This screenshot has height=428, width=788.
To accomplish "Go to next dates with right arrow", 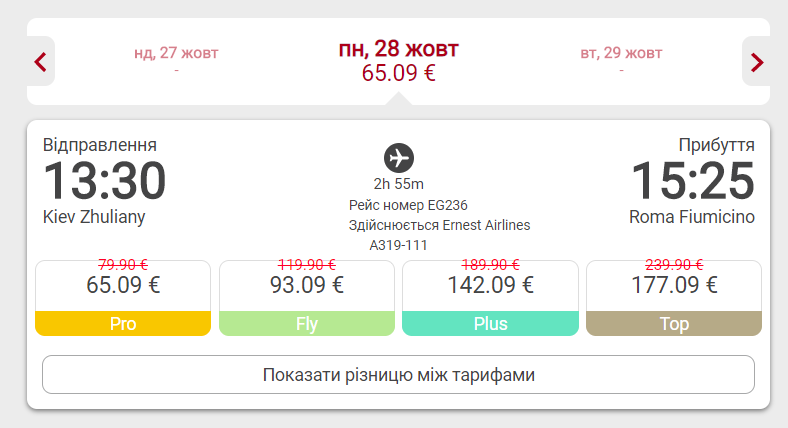I will 756,62.
